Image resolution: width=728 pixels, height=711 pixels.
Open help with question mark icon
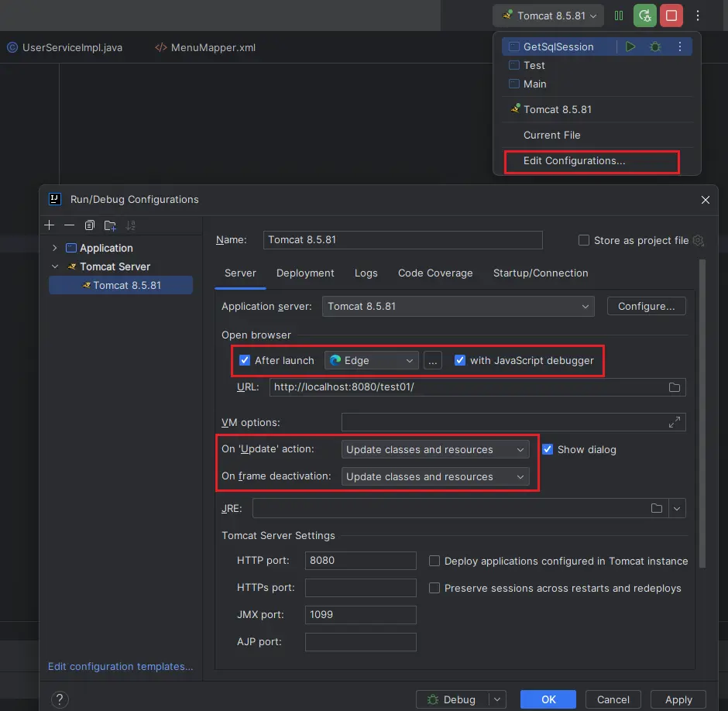tap(60, 699)
